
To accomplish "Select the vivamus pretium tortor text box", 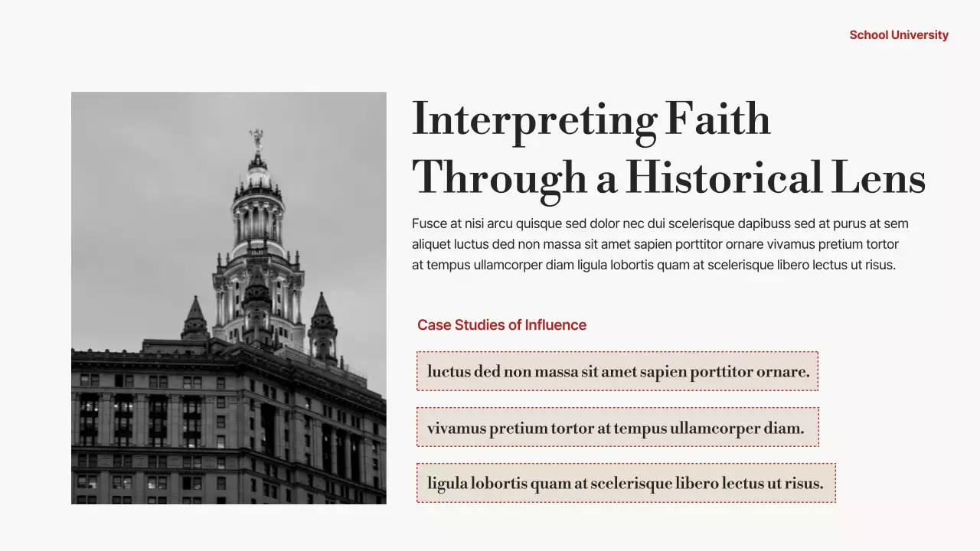I will point(617,427).
